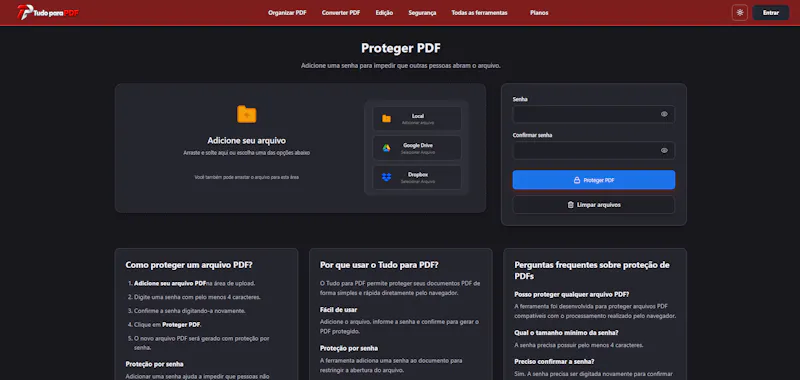Image resolution: width=800 pixels, height=380 pixels.
Task: Click 'Posso proteger qualquer arquivo PDF?' question
Action: pyautogui.click(x=571, y=294)
